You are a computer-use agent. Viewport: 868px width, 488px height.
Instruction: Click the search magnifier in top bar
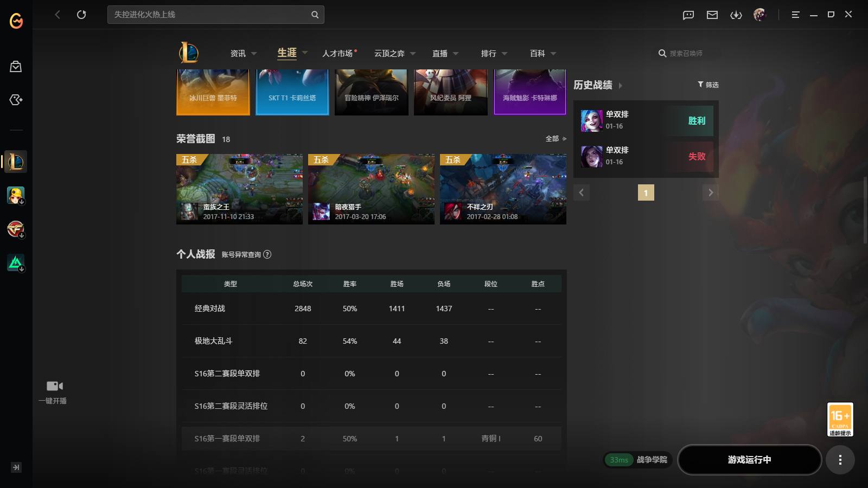click(x=315, y=15)
